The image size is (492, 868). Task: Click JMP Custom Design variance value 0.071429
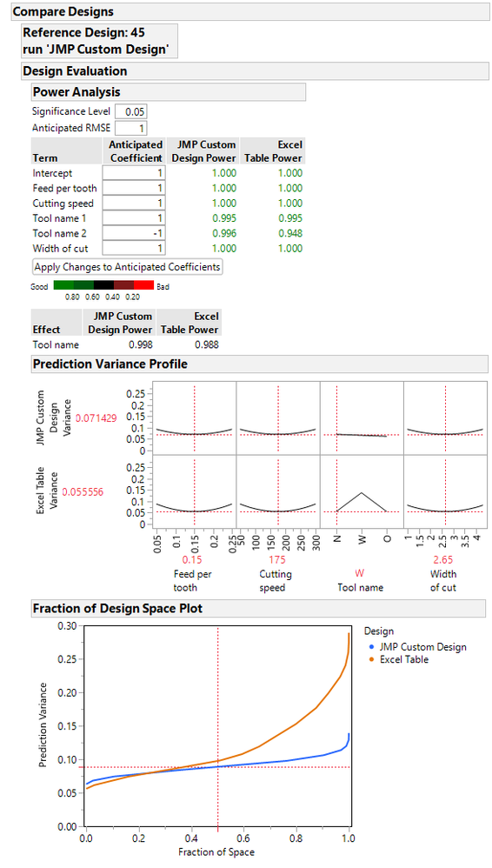click(96, 418)
